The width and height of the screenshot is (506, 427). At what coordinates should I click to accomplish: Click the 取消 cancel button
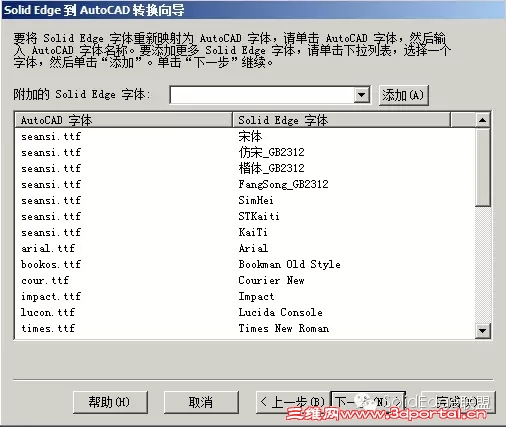tap(201, 402)
